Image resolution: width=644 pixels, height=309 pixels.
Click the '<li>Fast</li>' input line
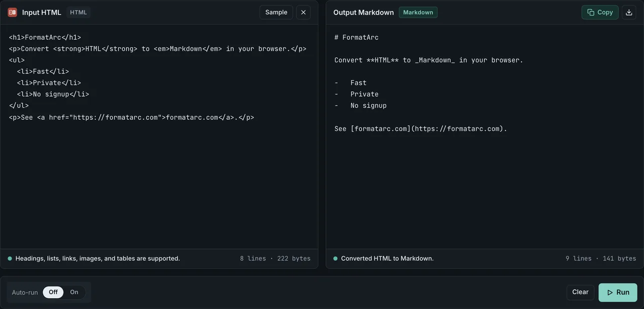point(43,71)
